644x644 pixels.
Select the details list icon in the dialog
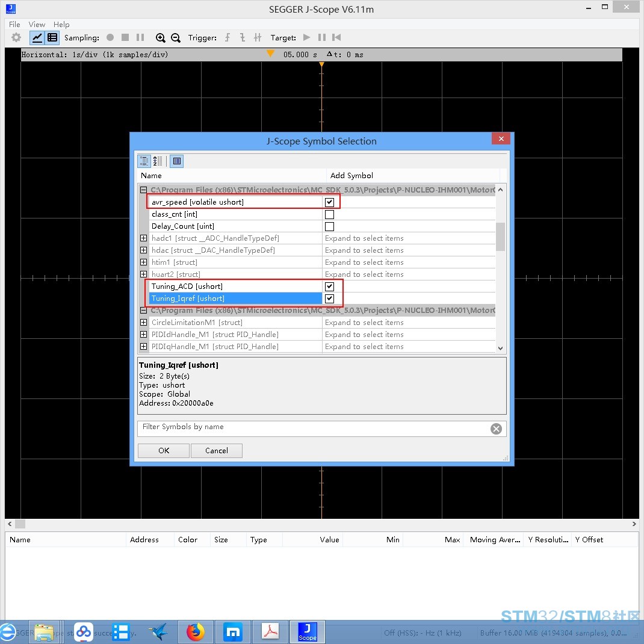pos(176,161)
